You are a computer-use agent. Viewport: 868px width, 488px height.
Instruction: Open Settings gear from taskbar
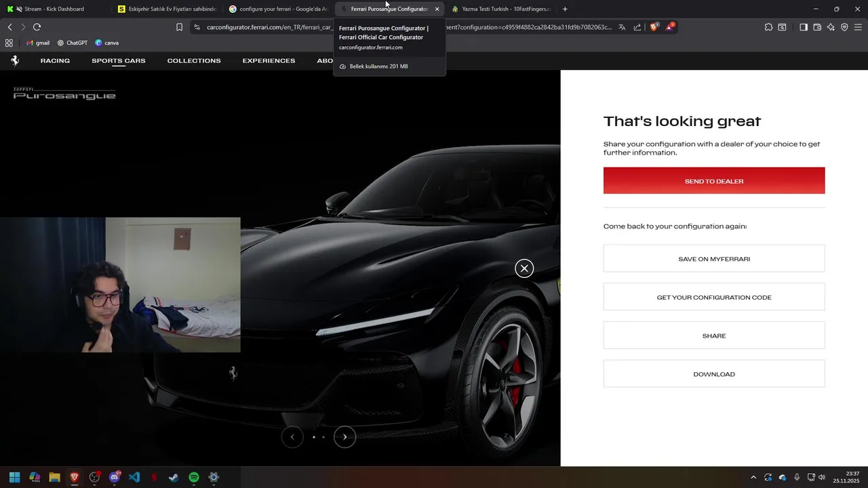(214, 477)
